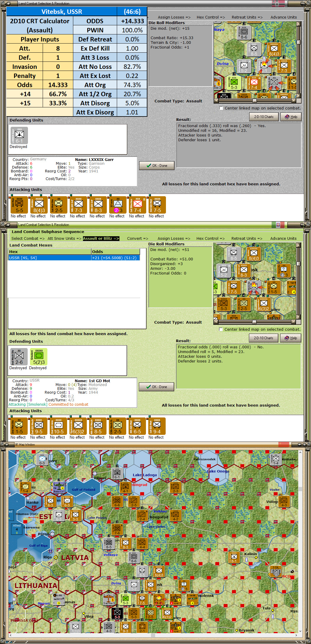Select the 2nd GD Mech 9-5 attacker
Image resolution: width=311 pixels, height=644 pixels.
(x=38, y=426)
